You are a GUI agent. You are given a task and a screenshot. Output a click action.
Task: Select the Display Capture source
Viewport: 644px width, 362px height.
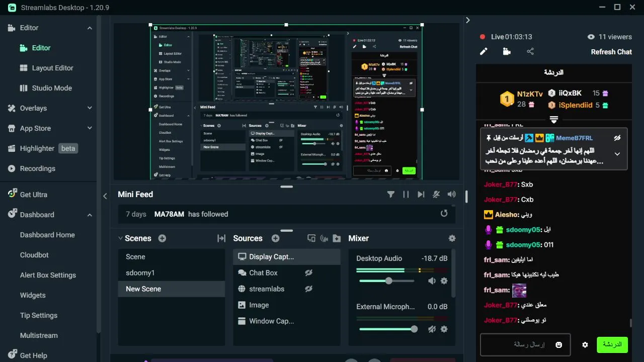(287, 256)
